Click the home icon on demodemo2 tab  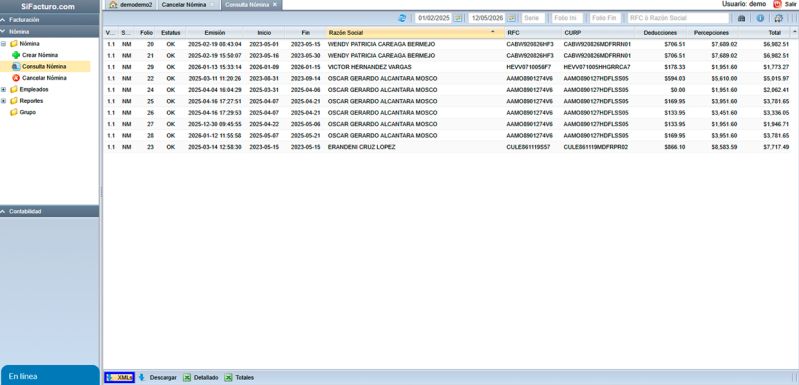pyautogui.click(x=114, y=5)
